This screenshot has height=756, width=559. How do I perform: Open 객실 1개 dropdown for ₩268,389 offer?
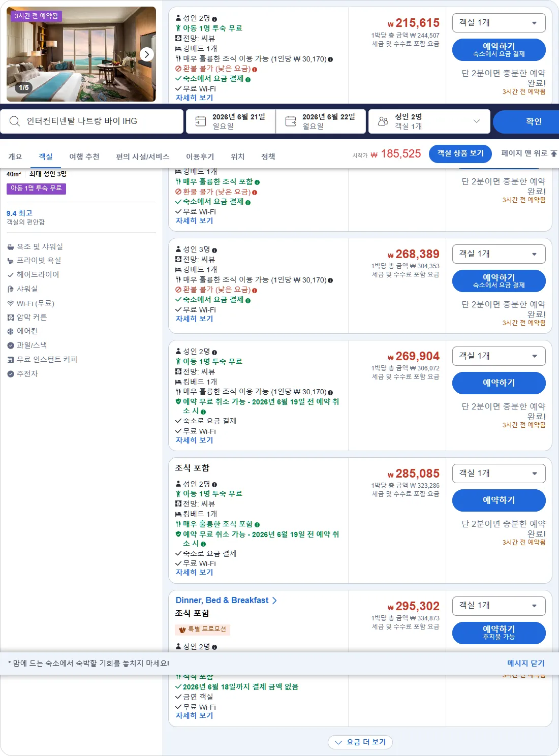coord(499,254)
